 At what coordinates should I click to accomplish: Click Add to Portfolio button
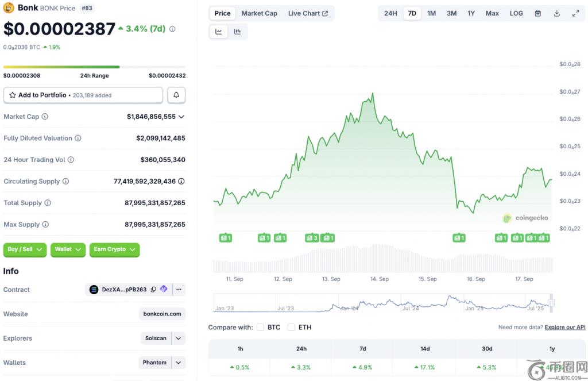(83, 95)
